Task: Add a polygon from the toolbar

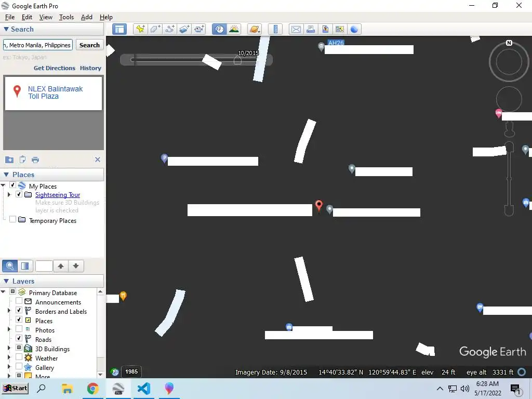Action: (155, 29)
